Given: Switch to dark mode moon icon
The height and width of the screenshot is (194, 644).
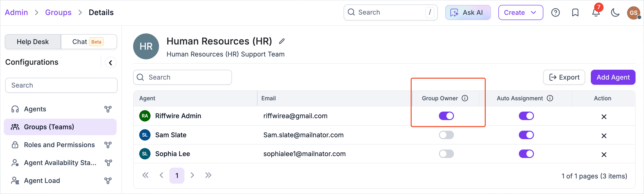Looking at the screenshot, I should (x=615, y=12).
